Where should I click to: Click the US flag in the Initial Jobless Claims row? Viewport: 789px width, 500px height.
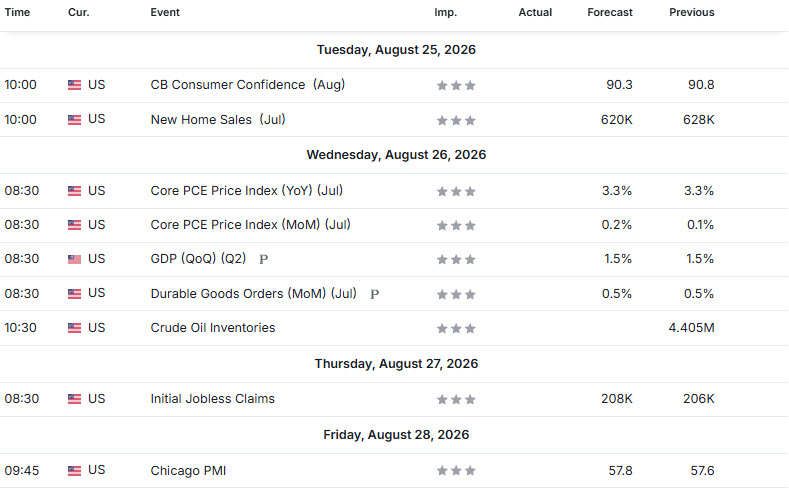tap(74, 399)
